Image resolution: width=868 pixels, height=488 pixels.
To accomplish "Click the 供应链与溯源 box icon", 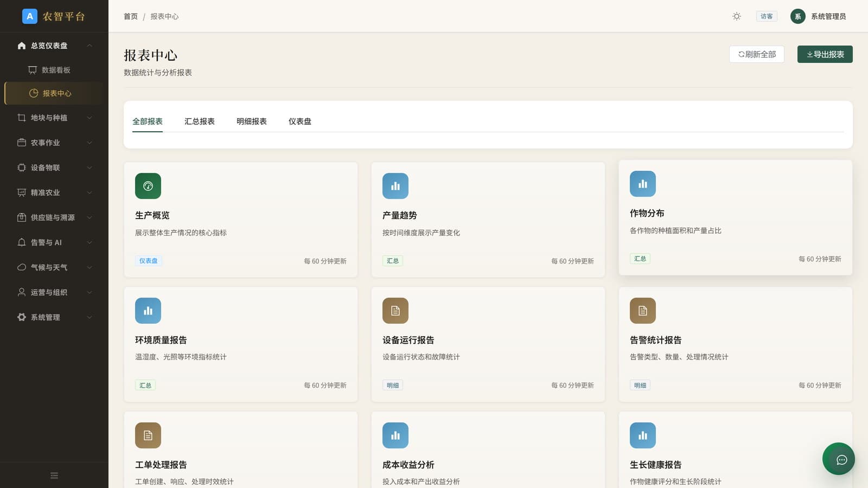I will pos(22,217).
